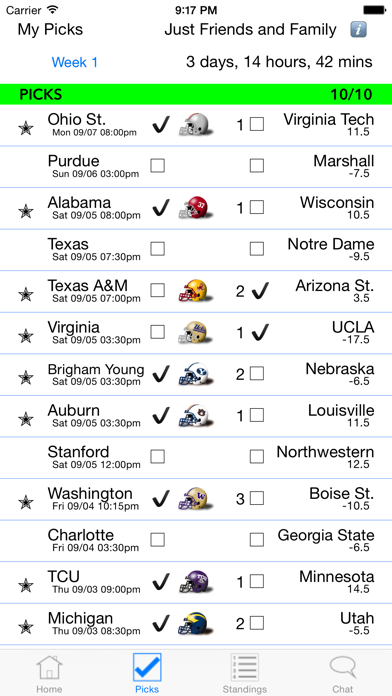Open the Home tab
The height and width of the screenshot is (696, 392).
pyautogui.click(x=49, y=673)
